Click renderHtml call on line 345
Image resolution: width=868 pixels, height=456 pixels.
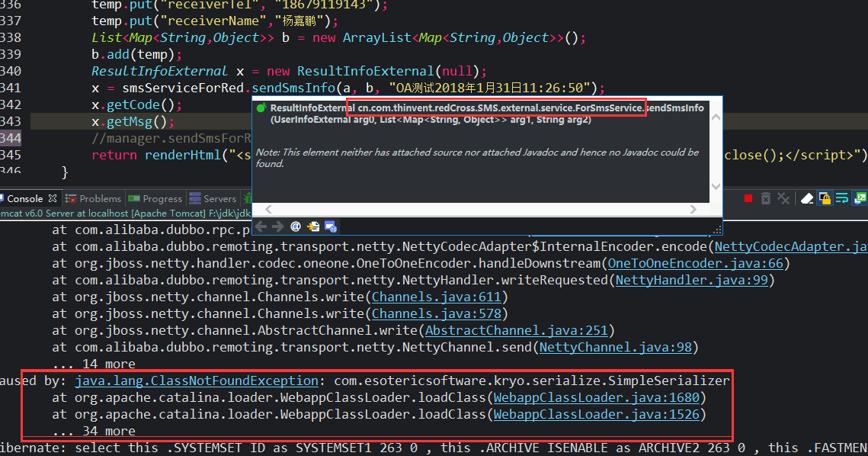[x=182, y=155]
